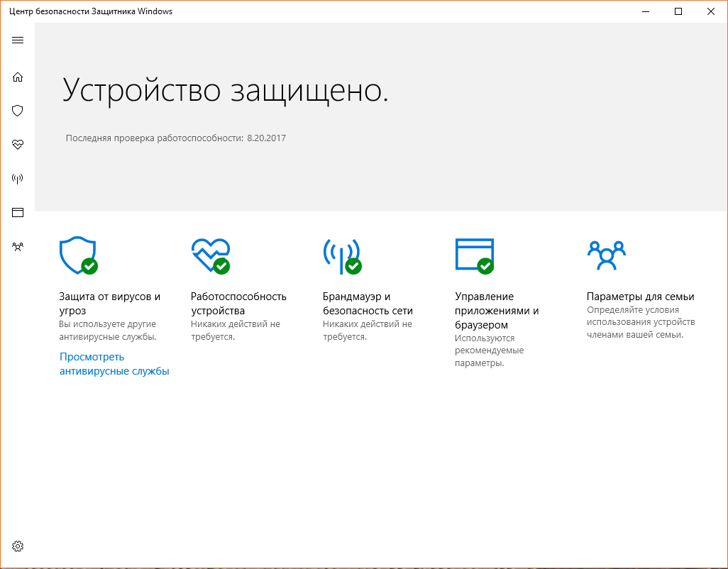Go to Home in sidebar
Screen dimensions: 728x569
(x=18, y=77)
